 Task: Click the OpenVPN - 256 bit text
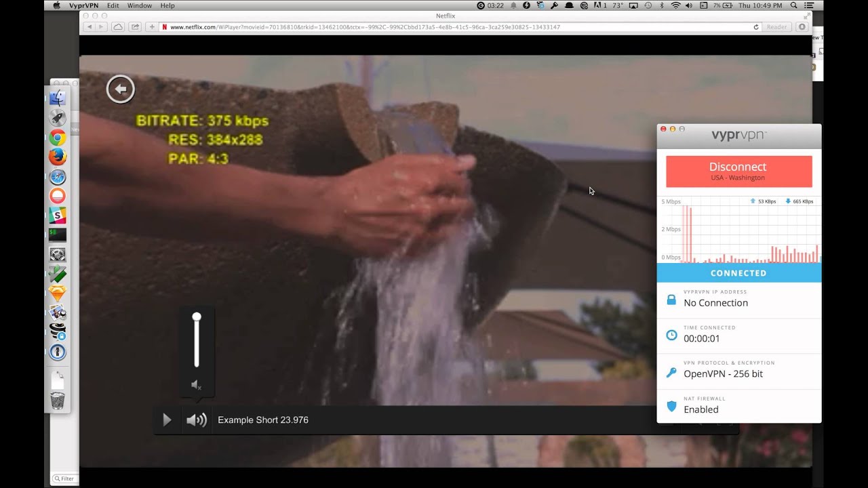click(x=723, y=373)
